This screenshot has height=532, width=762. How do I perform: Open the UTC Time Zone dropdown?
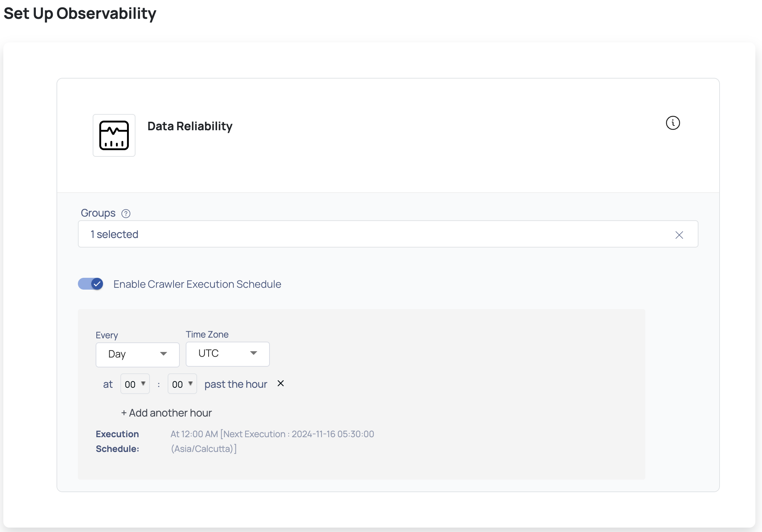[x=228, y=353]
